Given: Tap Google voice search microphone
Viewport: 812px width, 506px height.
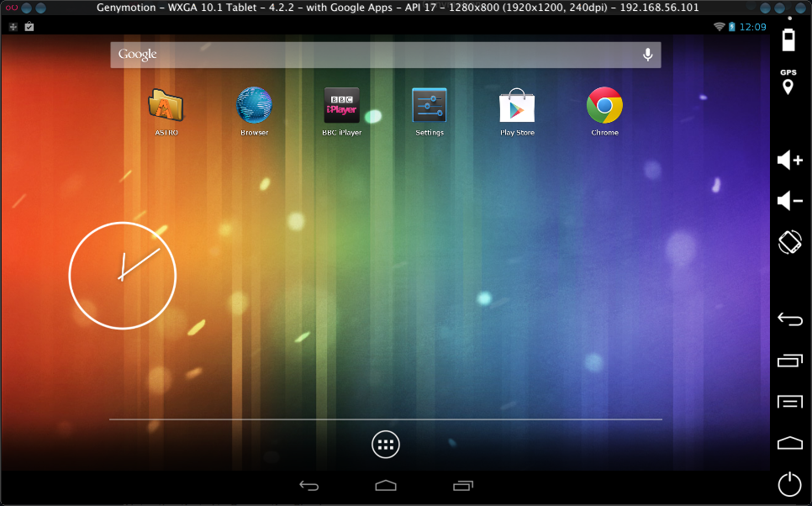Looking at the screenshot, I should coord(647,55).
